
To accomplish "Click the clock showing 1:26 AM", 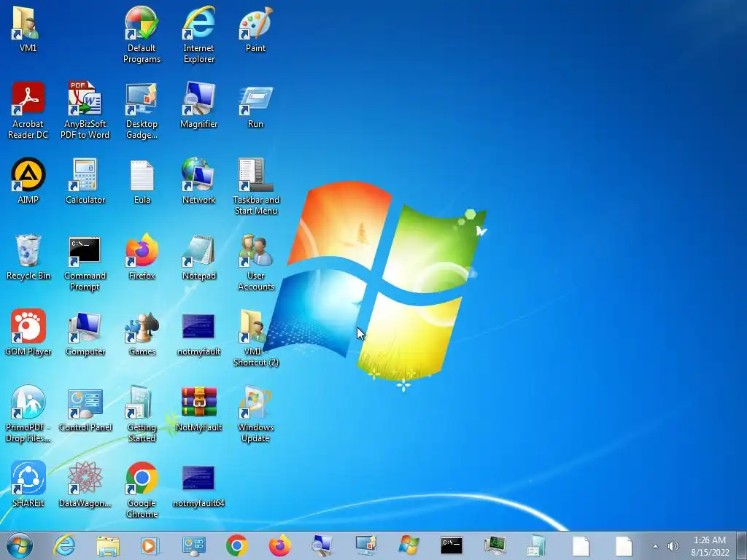I will point(710,546).
